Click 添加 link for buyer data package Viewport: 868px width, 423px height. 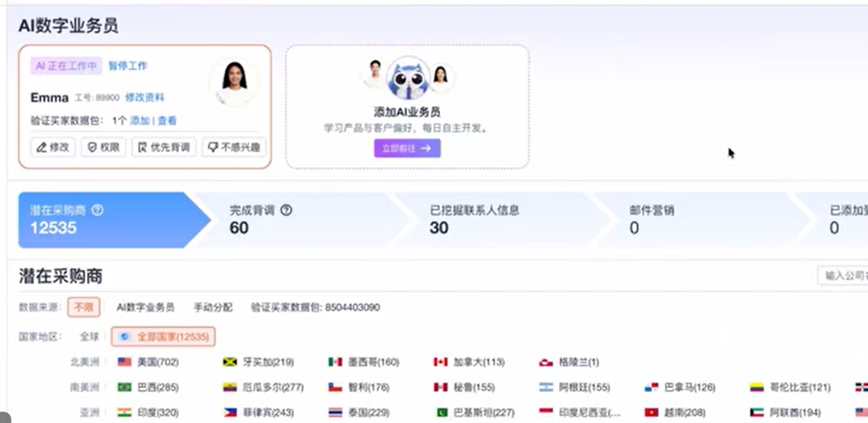pos(139,121)
